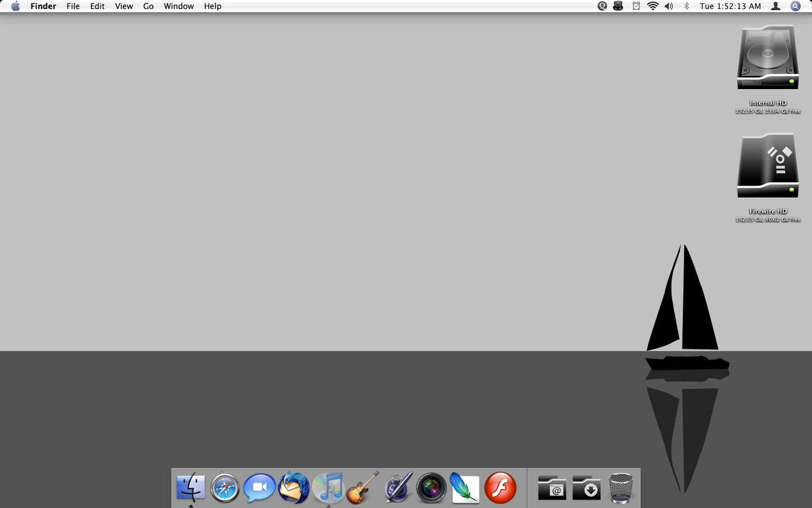This screenshot has width=812, height=508.
Task: Open the Apple menu
Action: pyautogui.click(x=15, y=6)
